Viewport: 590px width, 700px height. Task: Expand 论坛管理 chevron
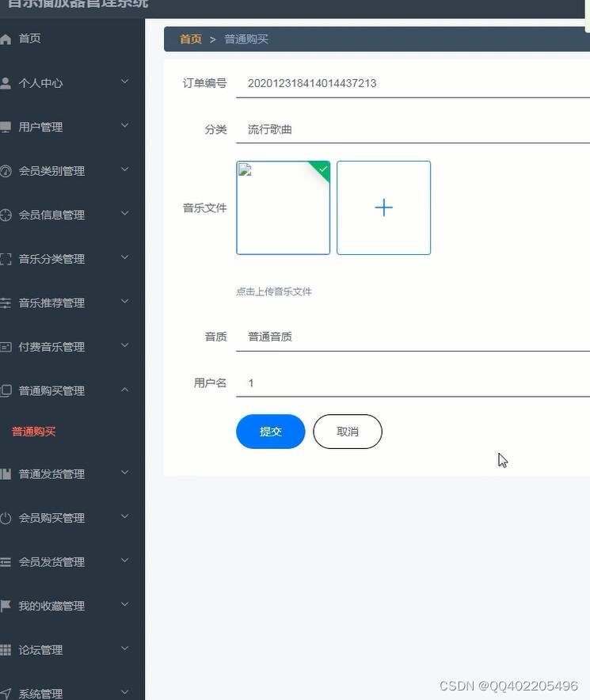(x=125, y=649)
